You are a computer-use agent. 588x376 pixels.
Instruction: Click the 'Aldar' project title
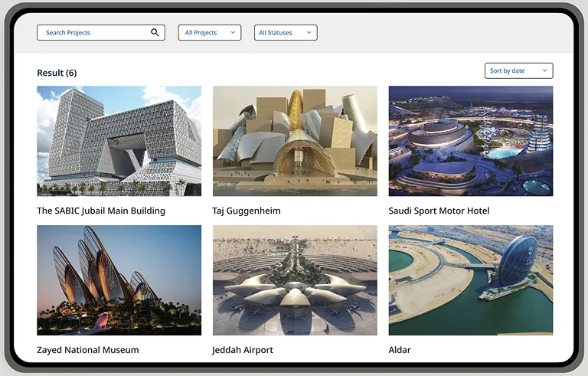(x=400, y=350)
